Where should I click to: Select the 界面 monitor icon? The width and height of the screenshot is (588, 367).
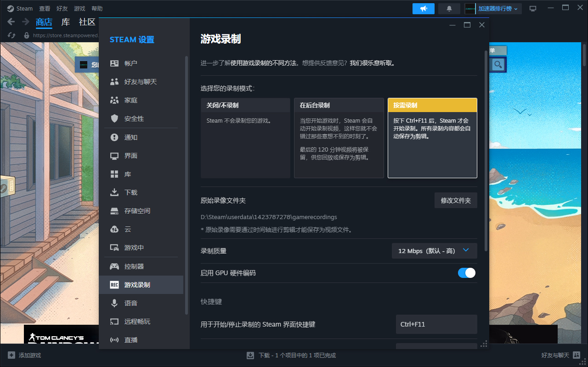(114, 156)
